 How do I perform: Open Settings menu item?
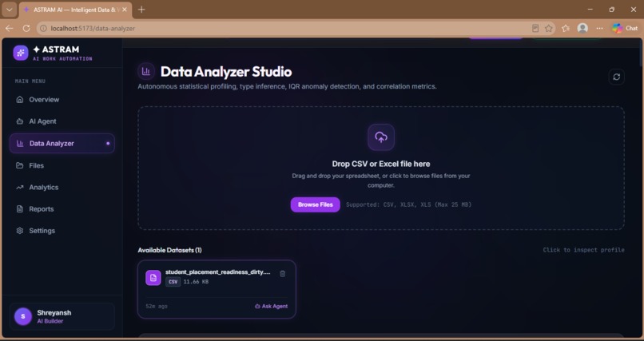pos(62,231)
